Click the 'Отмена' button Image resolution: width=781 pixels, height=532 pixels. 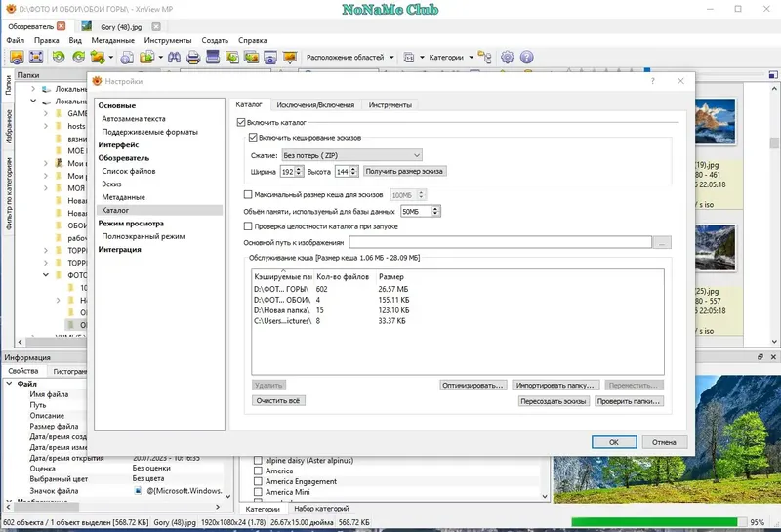click(x=664, y=442)
